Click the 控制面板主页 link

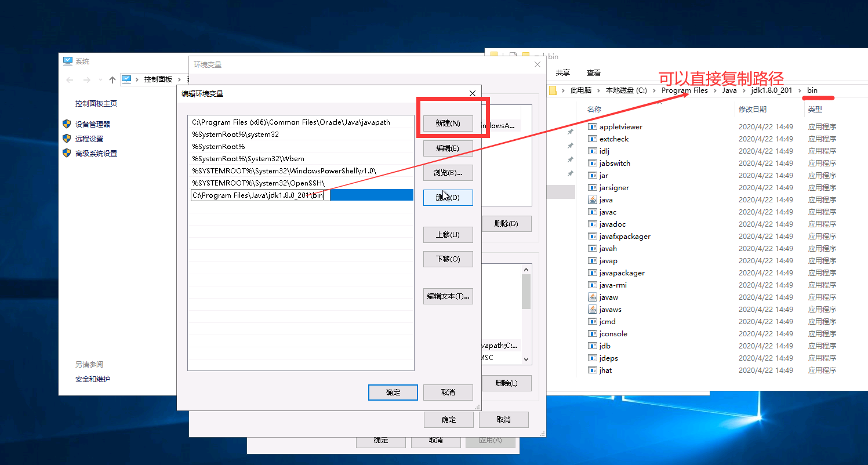click(96, 103)
